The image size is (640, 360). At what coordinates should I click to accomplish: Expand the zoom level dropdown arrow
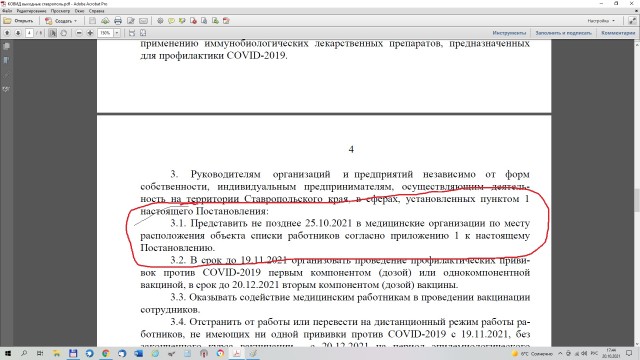tap(117, 33)
